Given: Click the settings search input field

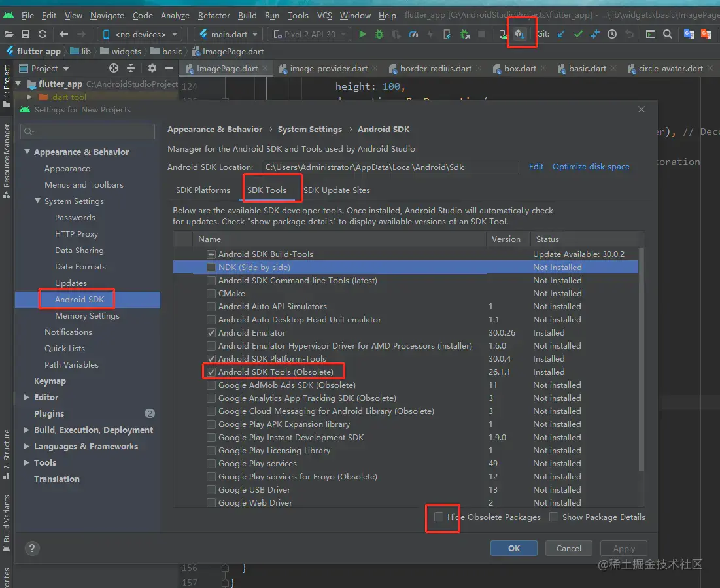Looking at the screenshot, I should click(x=88, y=131).
